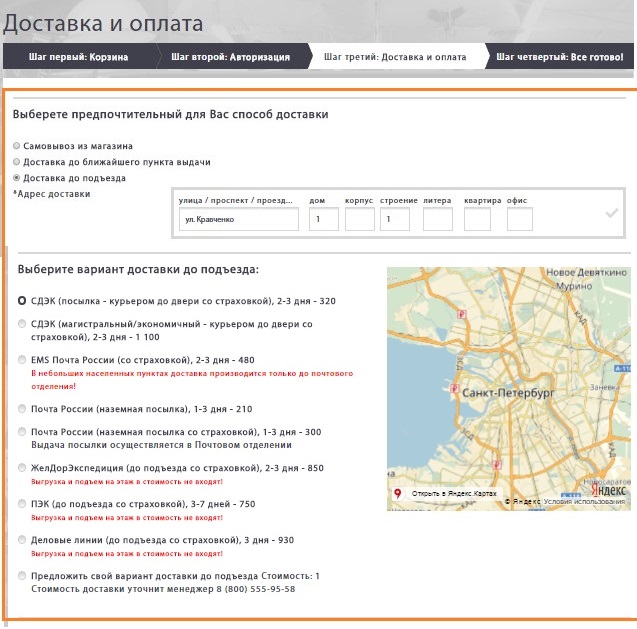This screenshot has width=637, height=629.
Task: Open Условия использования map link
Action: (584, 501)
